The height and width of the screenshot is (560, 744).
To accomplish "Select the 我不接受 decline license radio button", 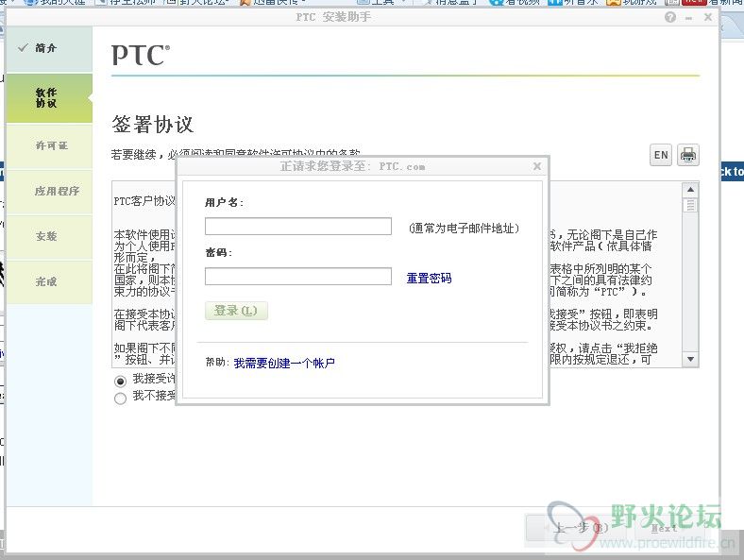I will tap(121, 399).
